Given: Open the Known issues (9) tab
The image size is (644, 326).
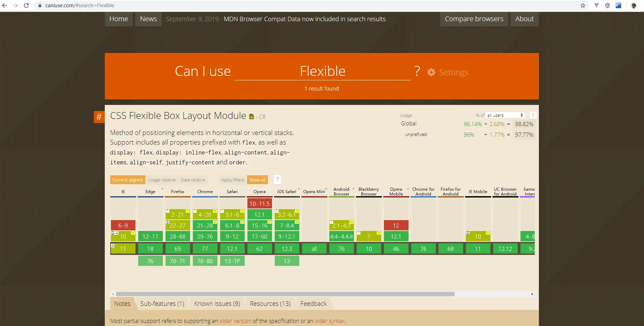Looking at the screenshot, I should click(x=217, y=303).
